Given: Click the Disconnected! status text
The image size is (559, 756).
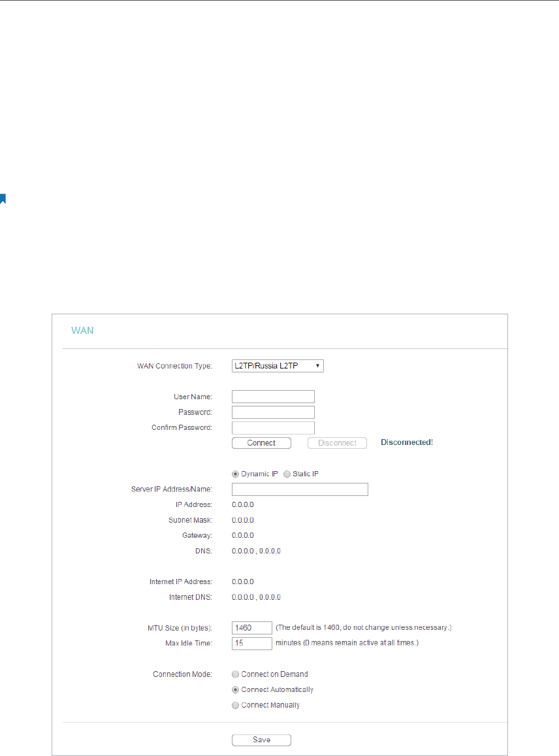Looking at the screenshot, I should click(407, 442).
